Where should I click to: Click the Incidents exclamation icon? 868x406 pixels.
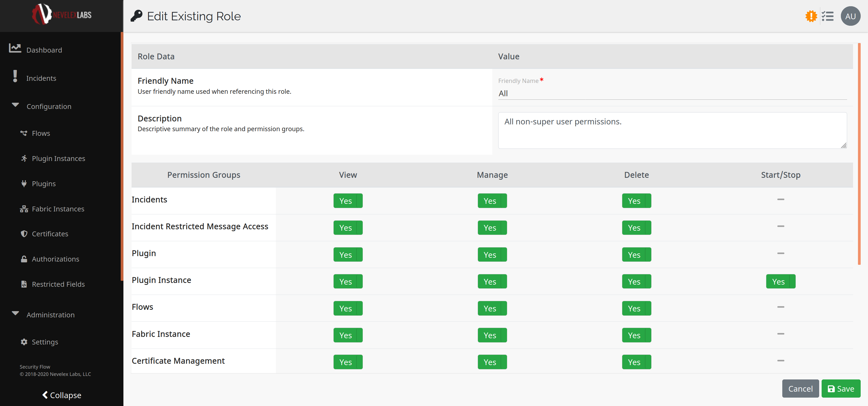click(15, 76)
